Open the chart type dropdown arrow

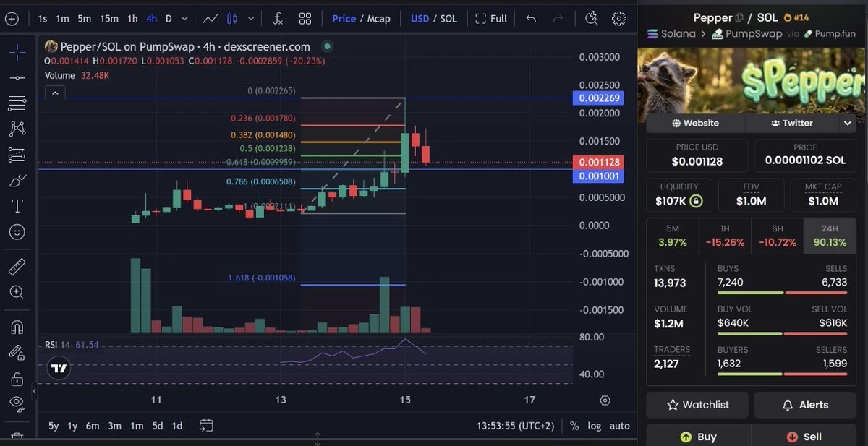pyautogui.click(x=252, y=18)
